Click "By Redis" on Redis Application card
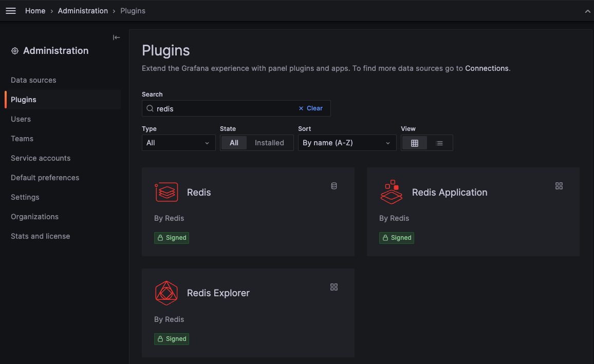The height and width of the screenshot is (364, 594). point(394,218)
